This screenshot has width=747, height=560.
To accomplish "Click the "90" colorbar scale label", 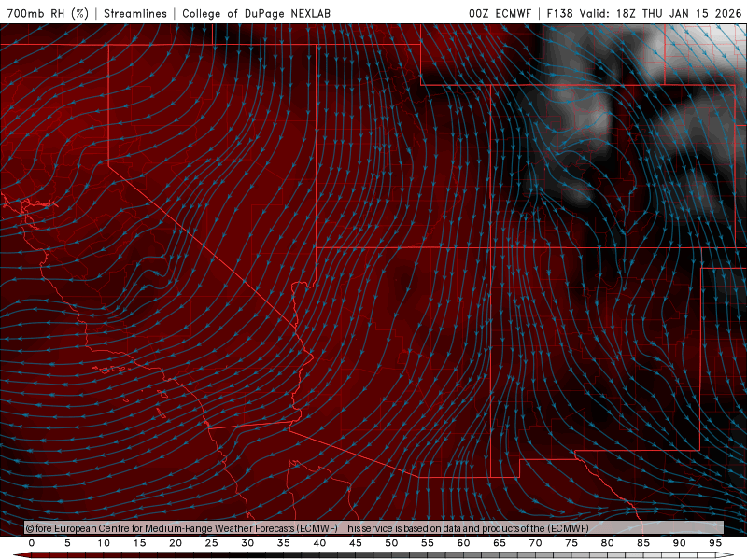I will (680, 543).
